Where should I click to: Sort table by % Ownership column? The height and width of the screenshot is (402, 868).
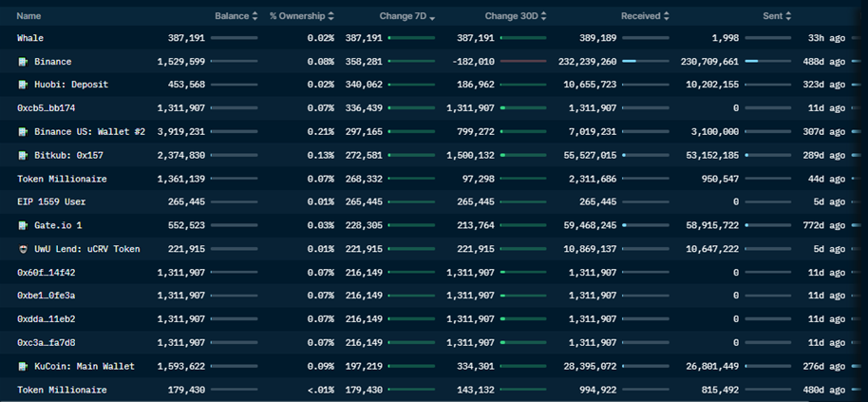click(x=302, y=16)
